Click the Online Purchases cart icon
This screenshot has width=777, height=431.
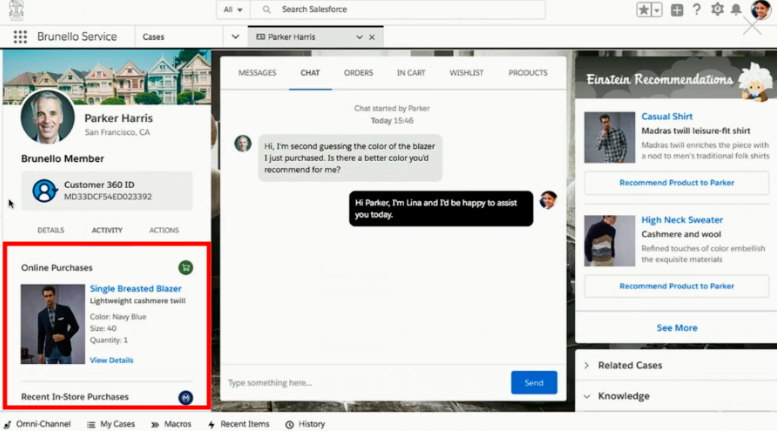pyautogui.click(x=186, y=268)
